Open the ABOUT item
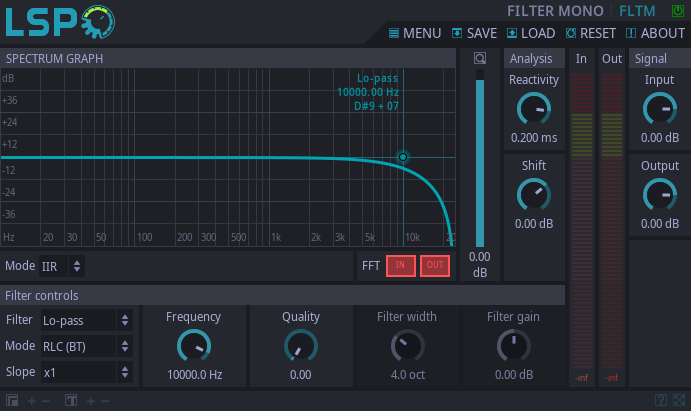 655,33
